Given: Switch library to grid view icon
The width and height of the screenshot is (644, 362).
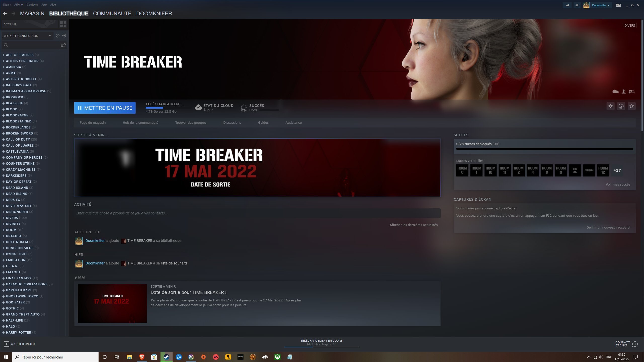Looking at the screenshot, I should 63,24.
